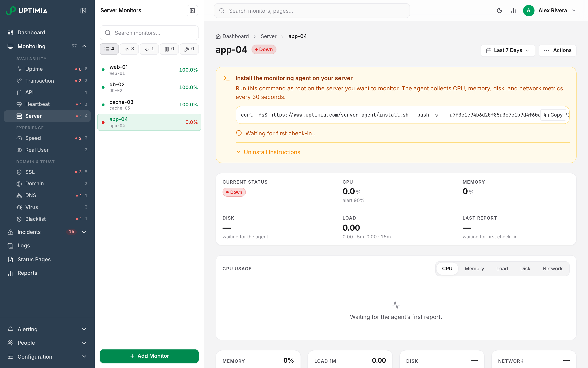Screen dimensions: 588x368
Task: Collapse the Server Monitors panel
Action: pos(192,11)
